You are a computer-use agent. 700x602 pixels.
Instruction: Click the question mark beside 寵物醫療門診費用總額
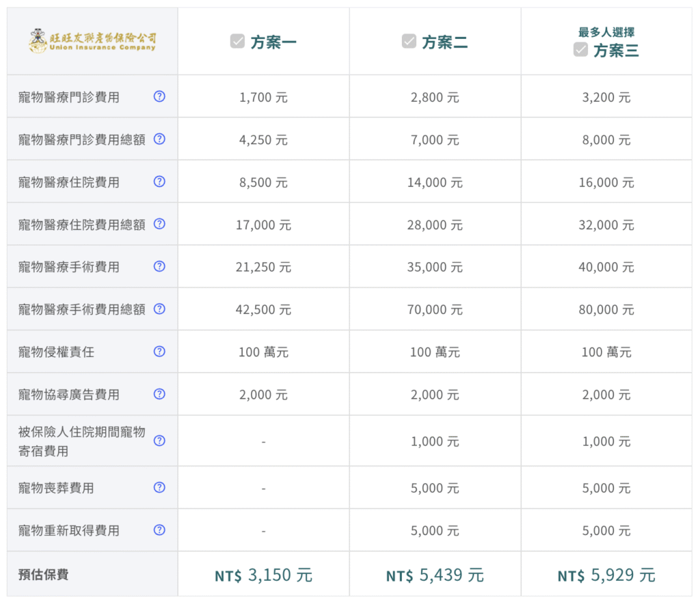pos(159,139)
